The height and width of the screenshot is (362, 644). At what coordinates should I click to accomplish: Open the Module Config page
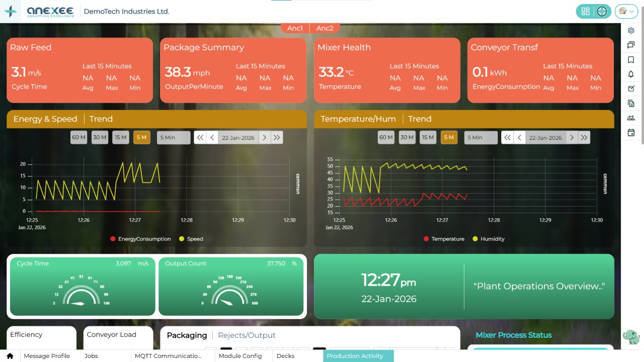click(242, 355)
